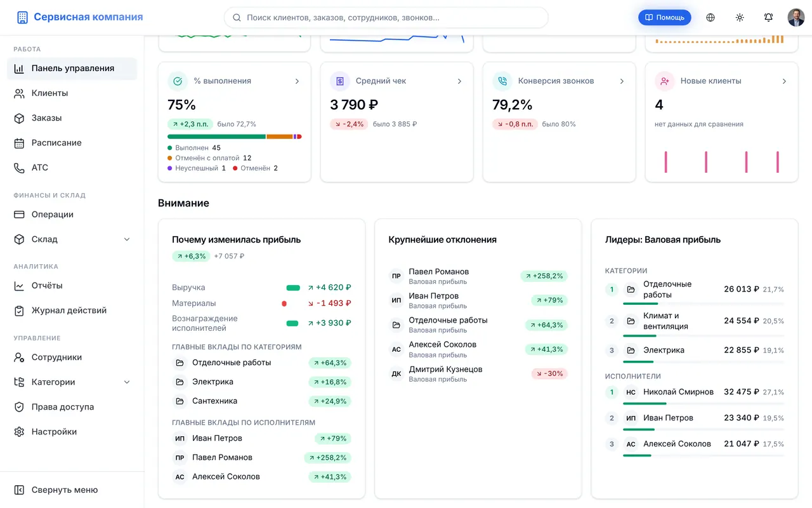Viewport: 812px width, 508px height.
Task: Click the Заказы box icon in sidebar
Action: pyautogui.click(x=19, y=118)
